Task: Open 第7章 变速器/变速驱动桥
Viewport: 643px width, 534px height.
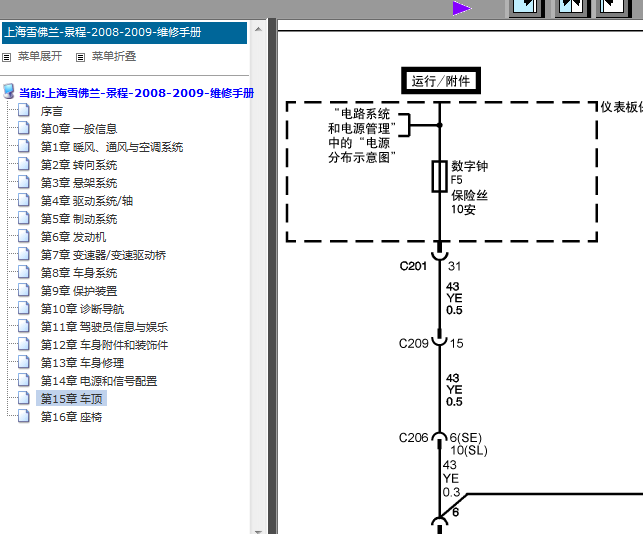Action: click(x=103, y=255)
